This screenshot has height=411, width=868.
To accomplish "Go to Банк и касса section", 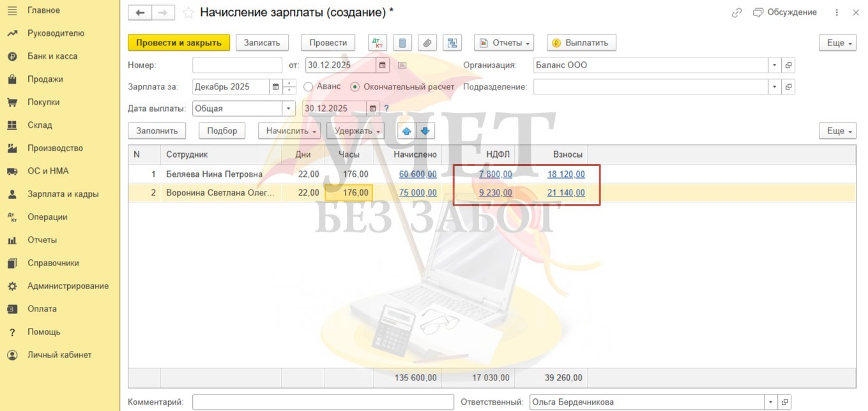I will 52,56.
